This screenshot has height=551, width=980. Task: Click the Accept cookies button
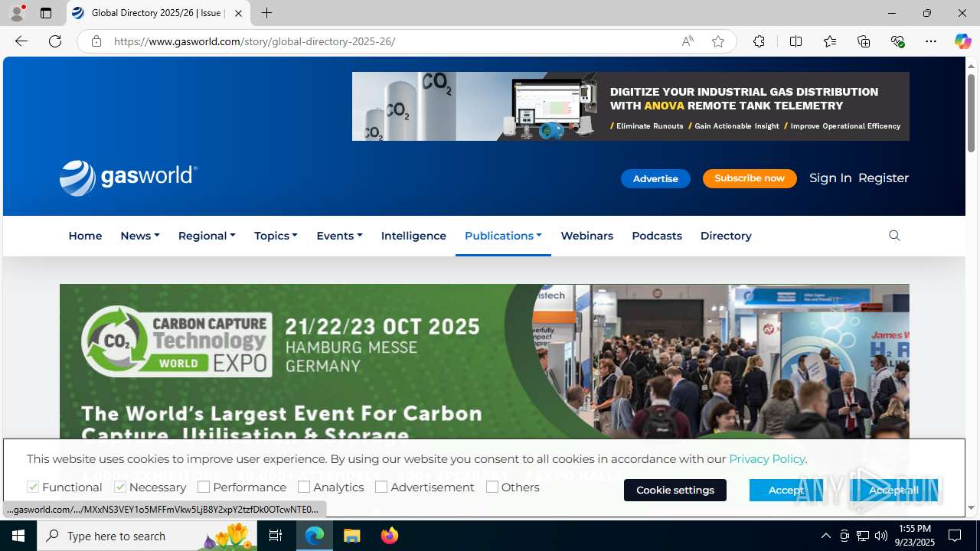click(x=786, y=490)
